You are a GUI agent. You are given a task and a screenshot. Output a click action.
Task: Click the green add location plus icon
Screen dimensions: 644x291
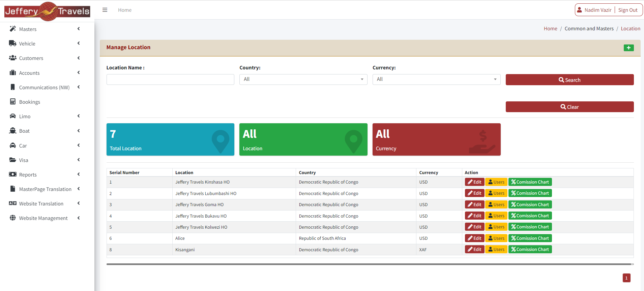pyautogui.click(x=628, y=48)
